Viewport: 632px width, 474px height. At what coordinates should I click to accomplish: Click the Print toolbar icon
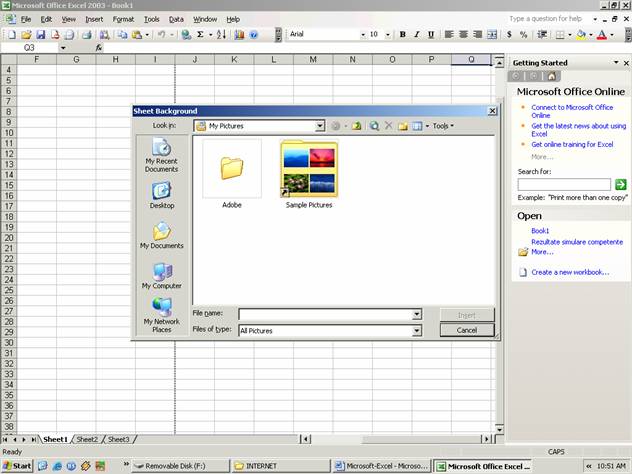coord(87,35)
